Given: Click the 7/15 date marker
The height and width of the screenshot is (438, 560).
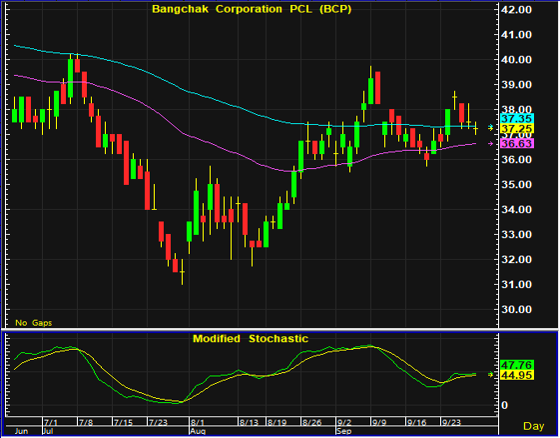Looking at the screenshot, I should [x=123, y=423].
